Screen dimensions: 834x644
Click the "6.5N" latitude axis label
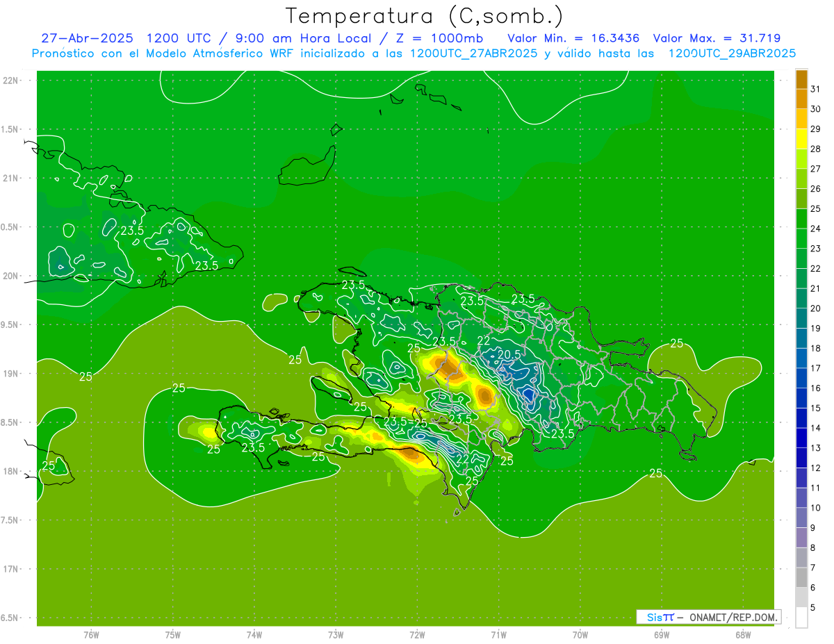click(x=11, y=618)
